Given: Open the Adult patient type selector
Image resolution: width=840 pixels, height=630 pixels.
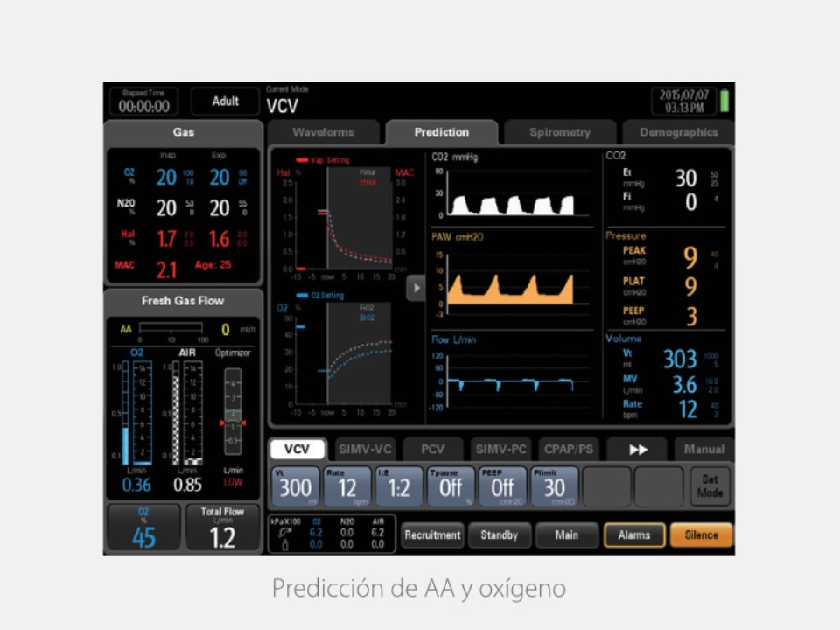Looking at the screenshot, I should (225, 101).
